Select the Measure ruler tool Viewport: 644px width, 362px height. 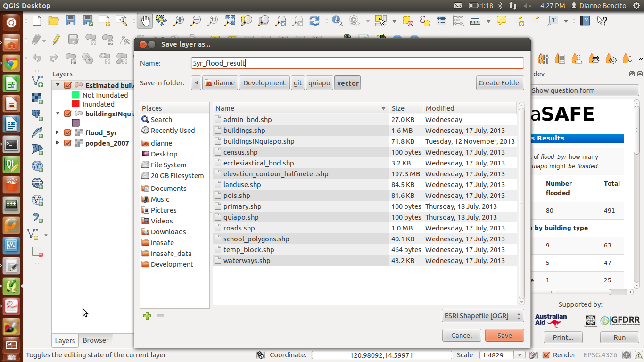[475, 21]
